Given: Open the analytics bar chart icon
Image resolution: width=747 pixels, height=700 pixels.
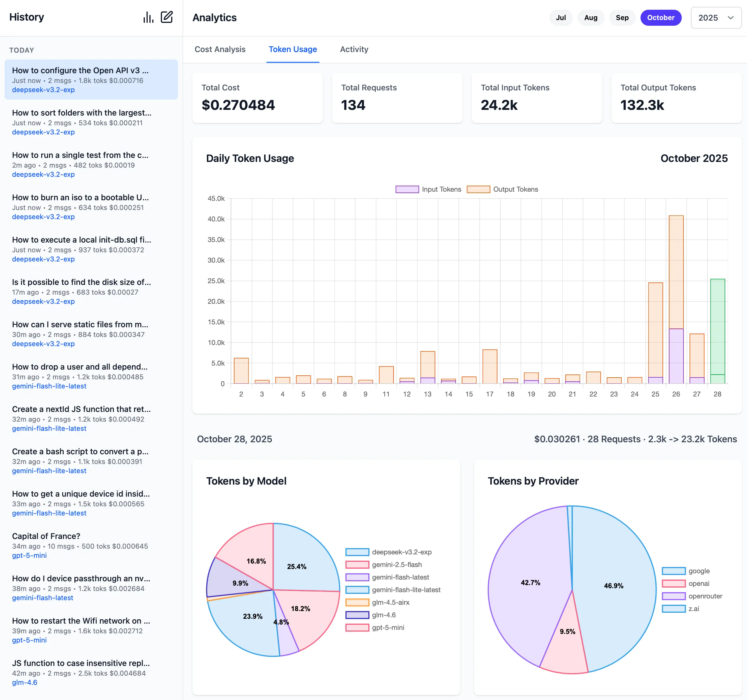Looking at the screenshot, I should tap(148, 17).
